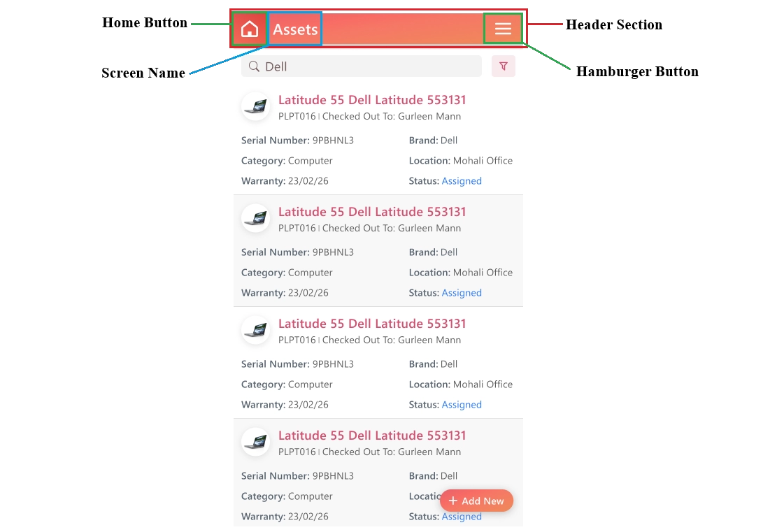763x532 pixels.
Task: Open the fourth Latitude 55 Dell asset title
Action: coord(372,436)
